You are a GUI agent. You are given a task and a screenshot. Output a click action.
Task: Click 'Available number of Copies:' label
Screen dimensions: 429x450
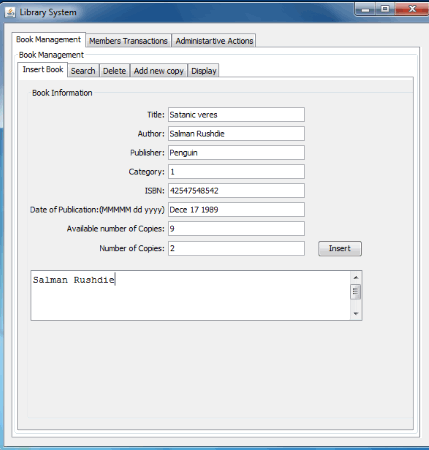(x=116, y=229)
